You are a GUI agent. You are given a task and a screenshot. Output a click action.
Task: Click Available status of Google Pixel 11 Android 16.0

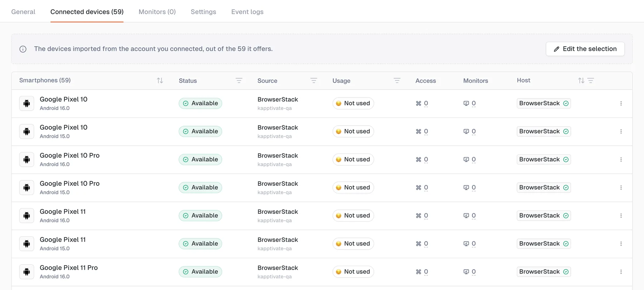[x=200, y=216]
